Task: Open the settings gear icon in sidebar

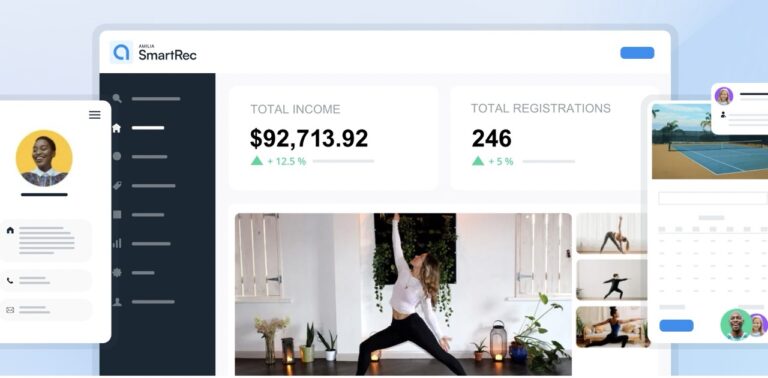Action: [x=117, y=272]
